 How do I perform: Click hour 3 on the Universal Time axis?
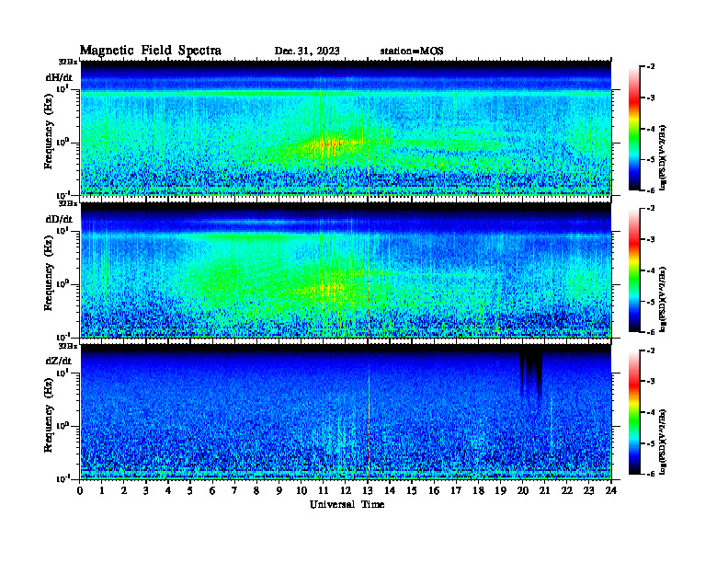[x=146, y=491]
